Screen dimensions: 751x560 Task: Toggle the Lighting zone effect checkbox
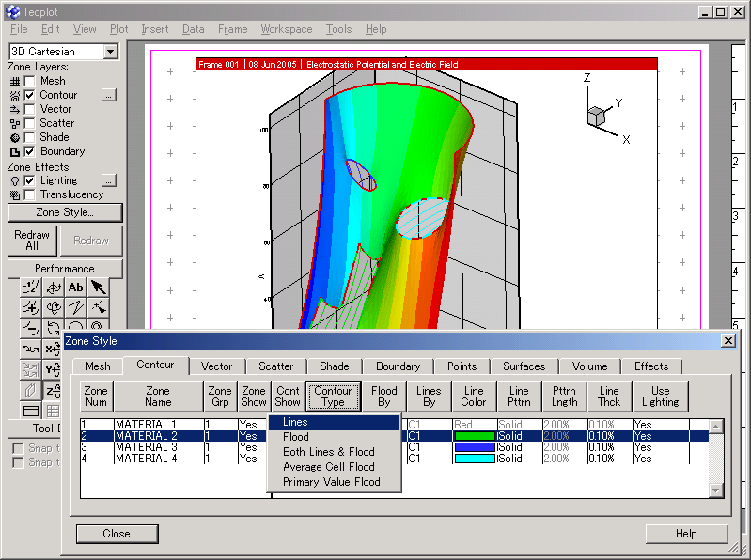pyautogui.click(x=30, y=181)
